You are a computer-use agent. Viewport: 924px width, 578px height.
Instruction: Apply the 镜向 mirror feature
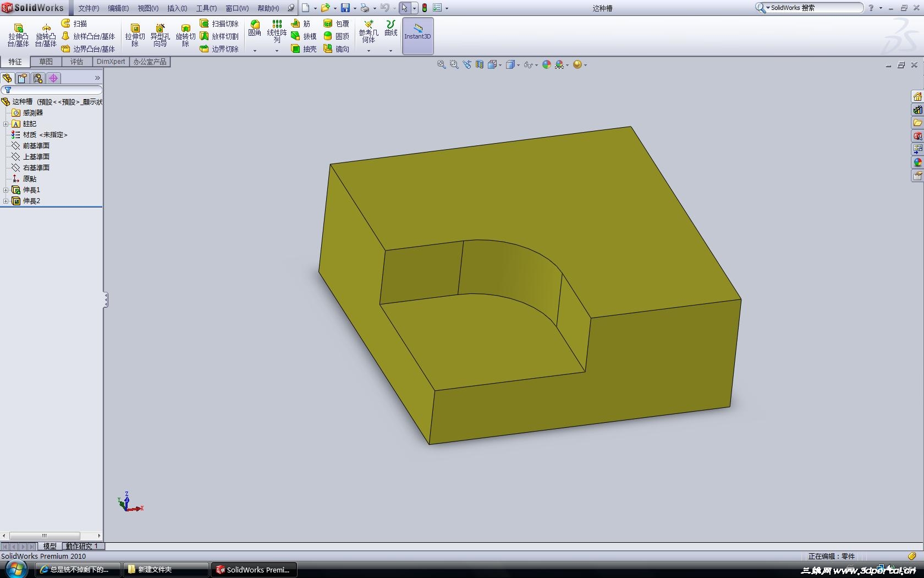(x=336, y=49)
